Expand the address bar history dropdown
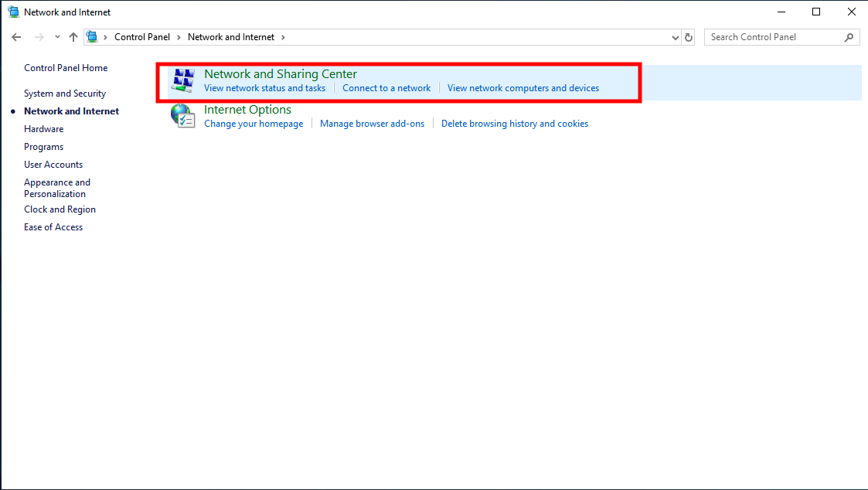This screenshot has width=868, height=490. coord(676,38)
